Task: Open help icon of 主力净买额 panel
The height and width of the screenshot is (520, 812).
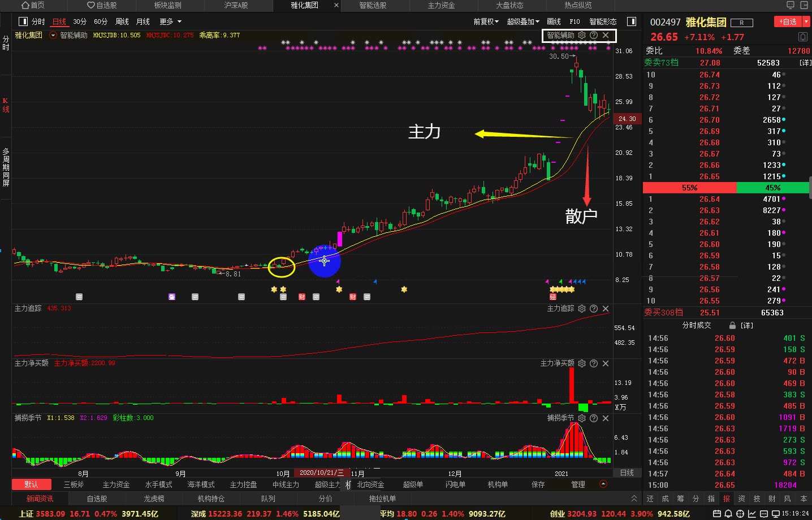Action: (x=594, y=363)
